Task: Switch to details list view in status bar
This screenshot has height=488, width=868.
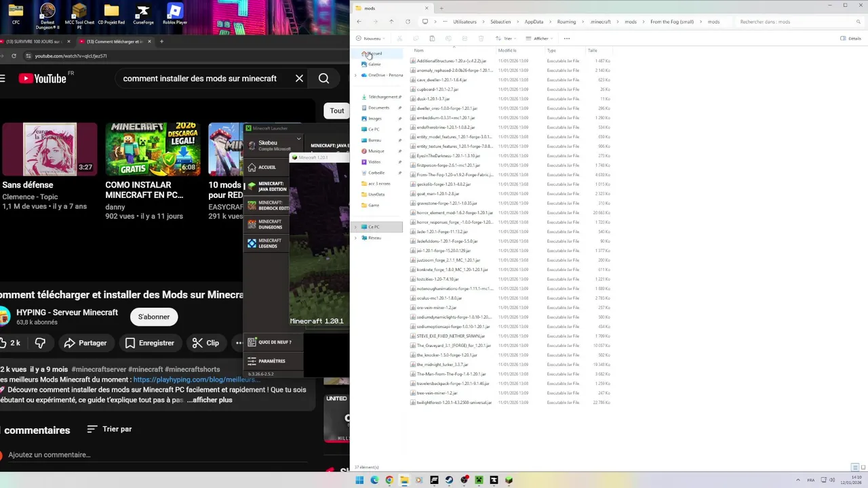Action: pyautogui.click(x=854, y=467)
